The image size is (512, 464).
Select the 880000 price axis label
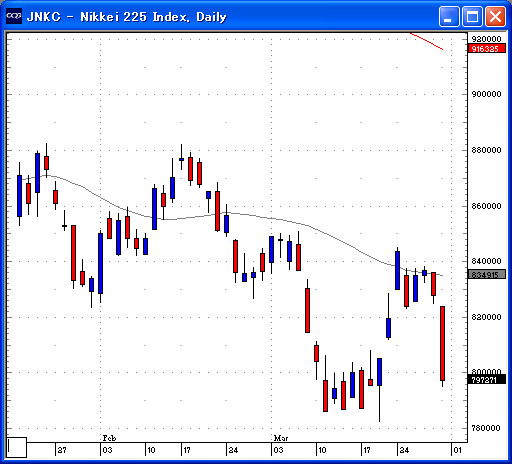click(486, 150)
